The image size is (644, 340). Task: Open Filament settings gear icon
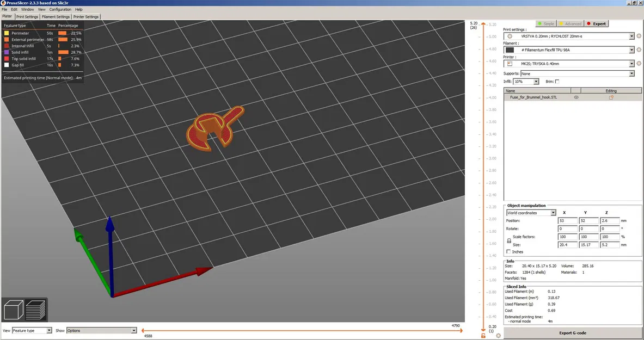click(x=639, y=50)
